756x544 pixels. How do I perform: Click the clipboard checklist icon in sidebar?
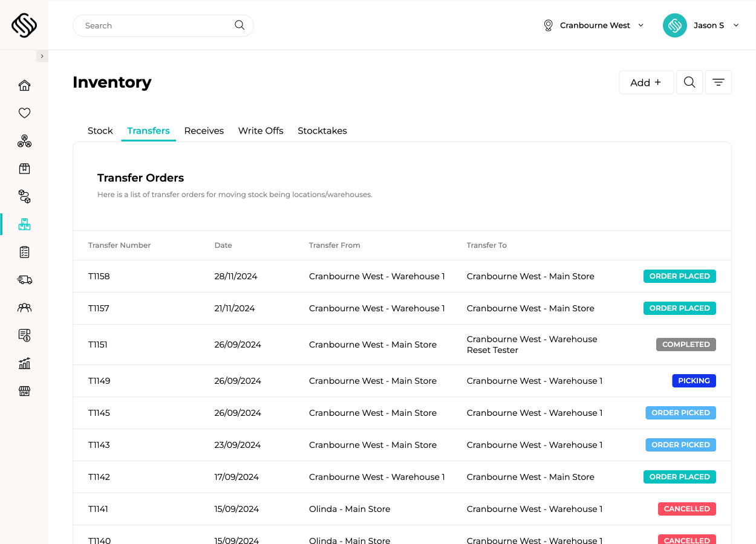point(24,252)
